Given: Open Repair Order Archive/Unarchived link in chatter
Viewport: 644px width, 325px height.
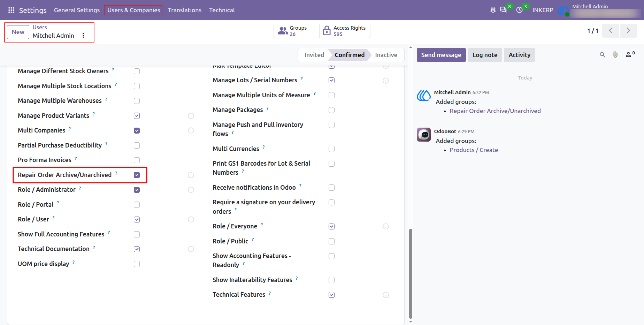Looking at the screenshot, I should pos(495,111).
